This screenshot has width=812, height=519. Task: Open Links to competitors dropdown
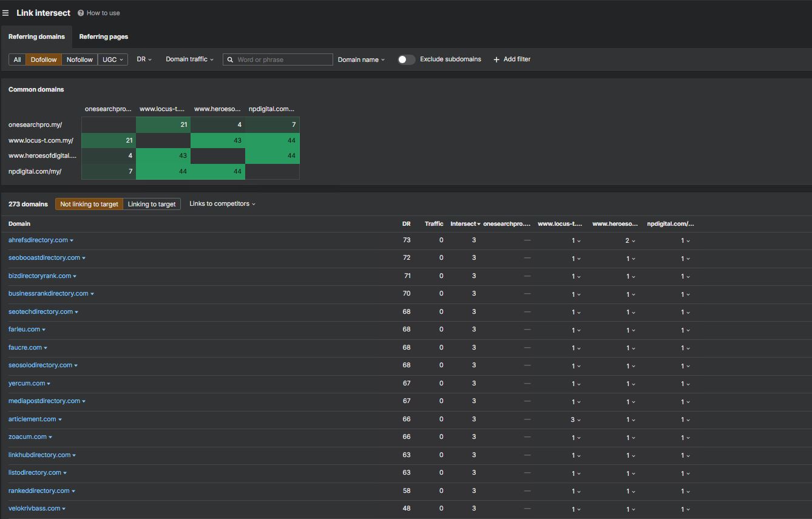(x=222, y=204)
